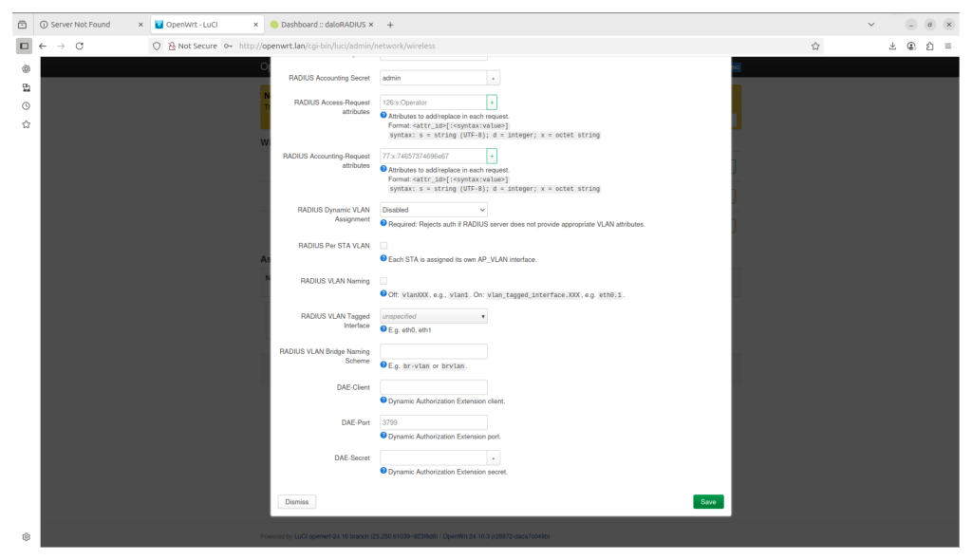972x560 pixels.
Task: Dismiss the wireless settings dialog
Action: (x=296, y=501)
